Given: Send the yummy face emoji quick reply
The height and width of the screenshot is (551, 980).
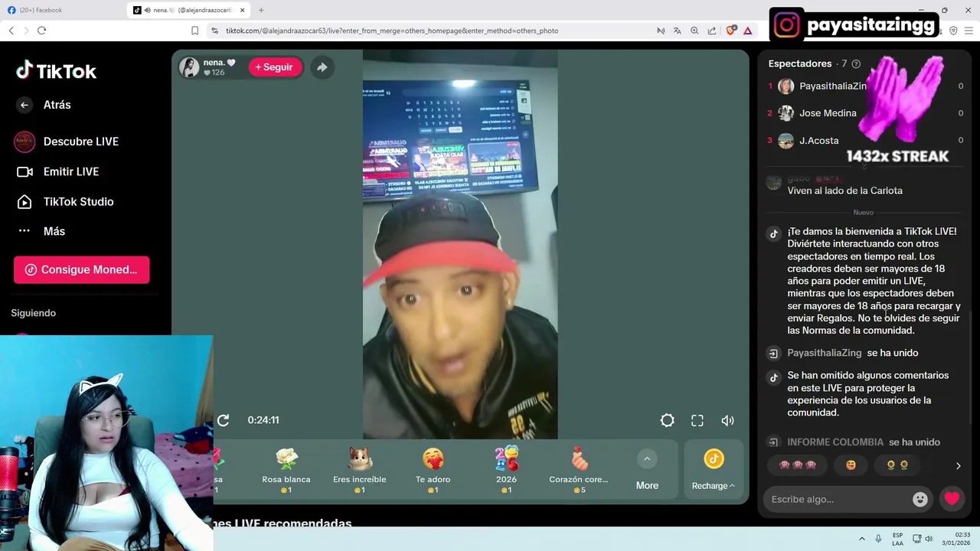Looking at the screenshot, I should point(851,465).
